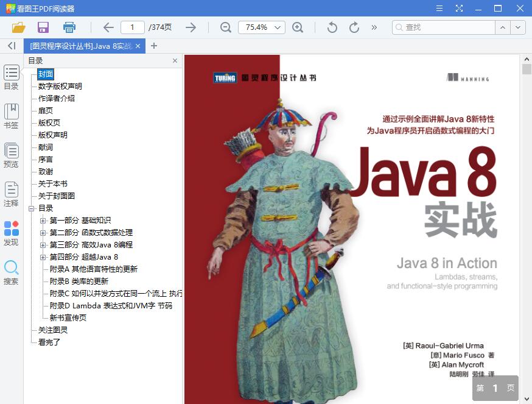Toggle fullscreen mode in title bar
This screenshot has height=404, width=532.
click(x=459, y=8)
